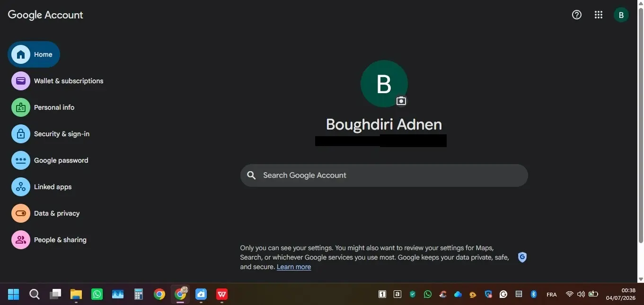Open Data & privacy settings

(x=45, y=213)
